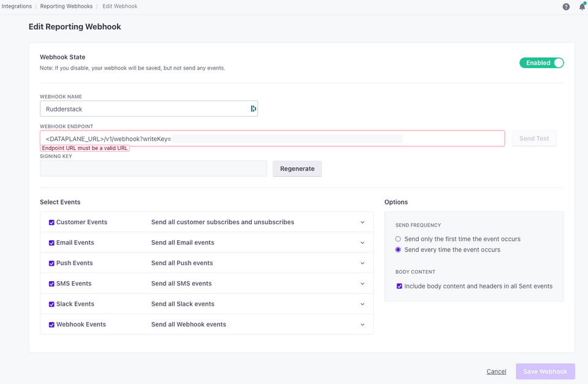Screen dimensions: 588x384
Task: Uncheck the SMS Events checkbox
Action: [51, 284]
